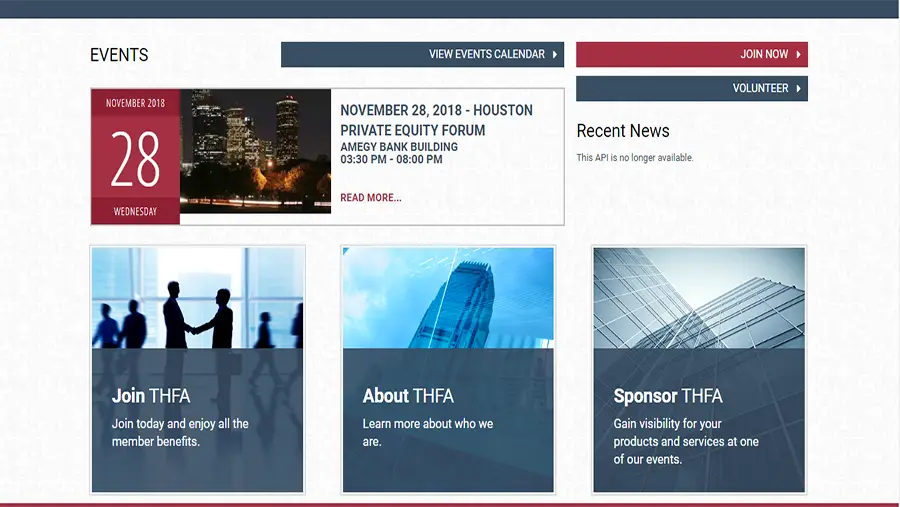Open the Join THFA card

point(197,370)
